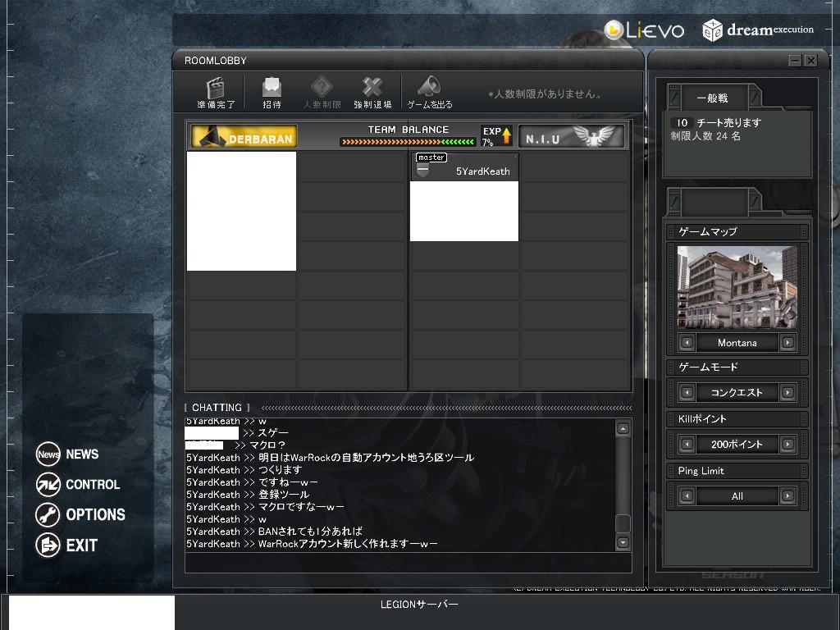Image resolution: width=840 pixels, height=630 pixels.
Task: Increase Kill point limit from 200
Action: 787,445
